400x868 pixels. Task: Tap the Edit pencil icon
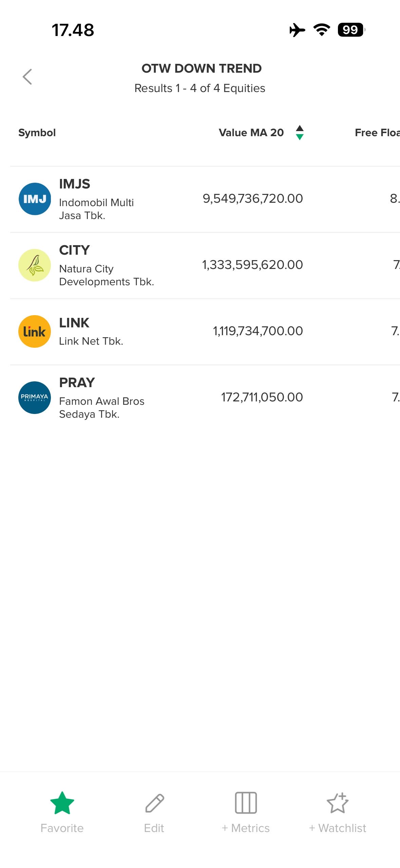(154, 803)
